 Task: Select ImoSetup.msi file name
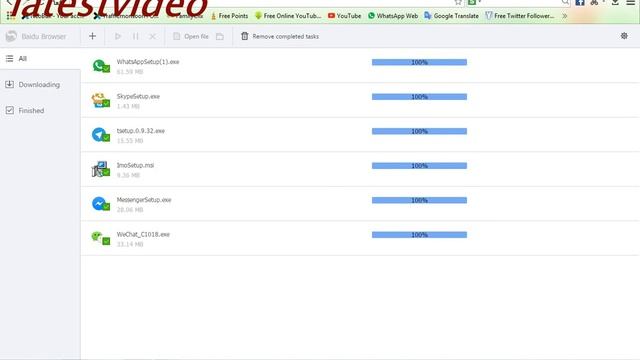pyautogui.click(x=135, y=165)
